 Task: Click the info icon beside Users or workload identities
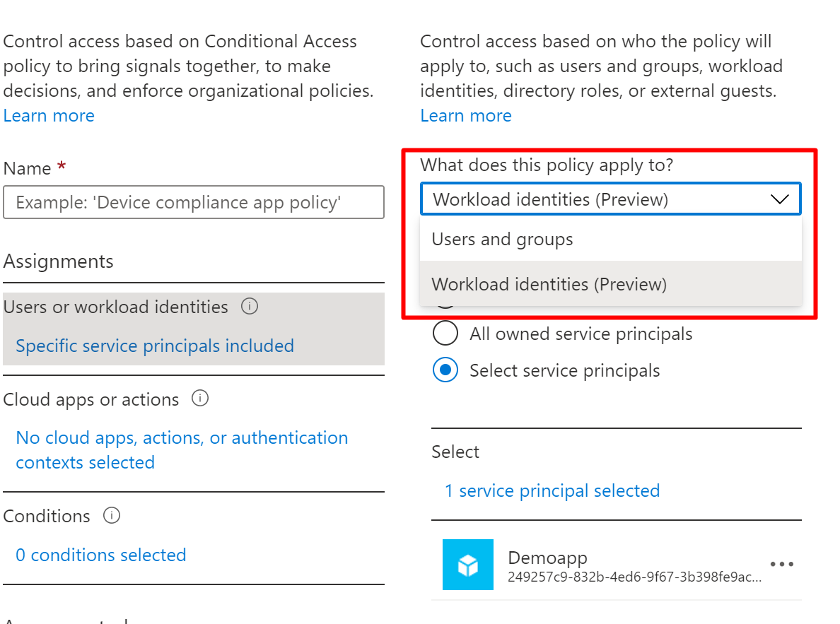(x=250, y=307)
